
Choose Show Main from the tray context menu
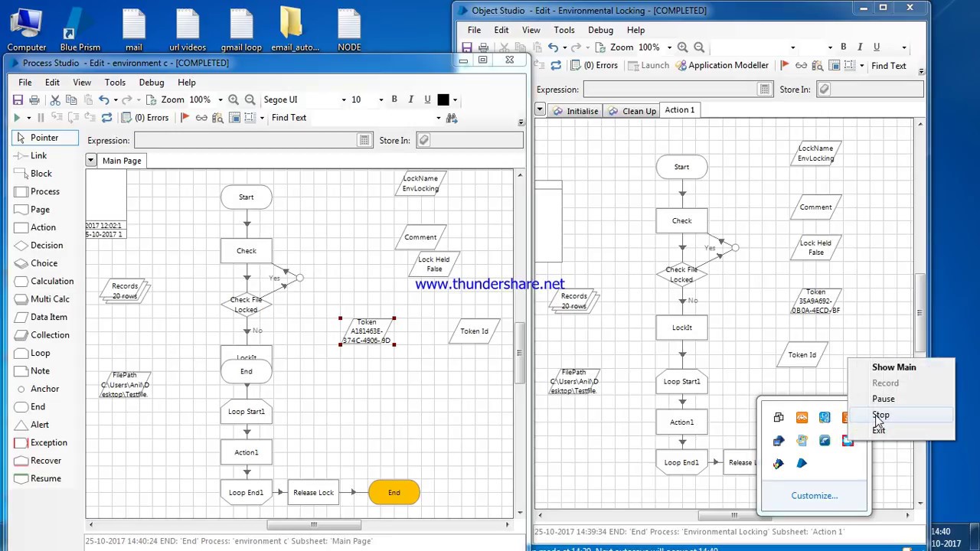(893, 367)
